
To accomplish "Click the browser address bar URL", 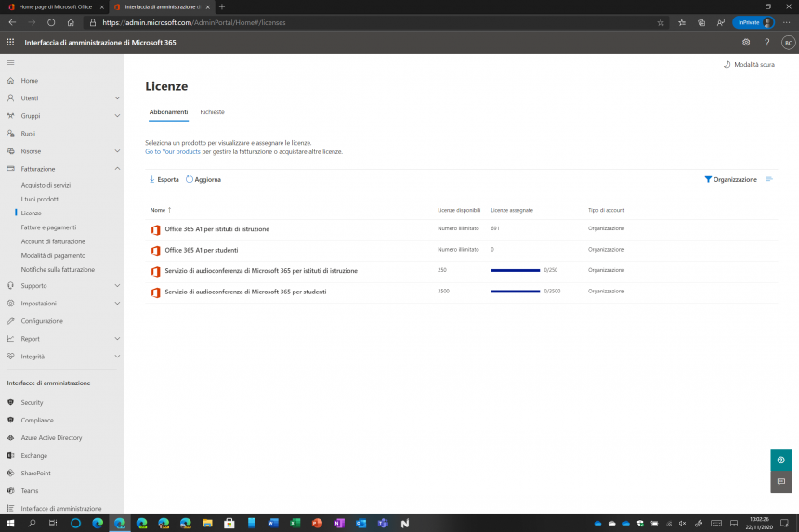I will click(193, 22).
